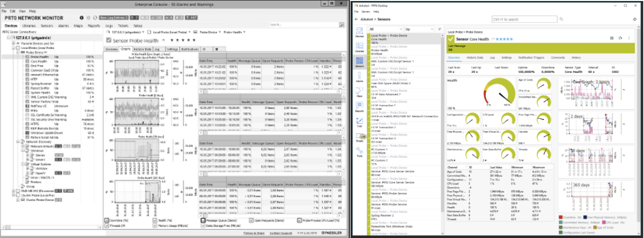The image size is (644, 238).
Task: Open the Up status filter dropdown
Action: point(420,29)
